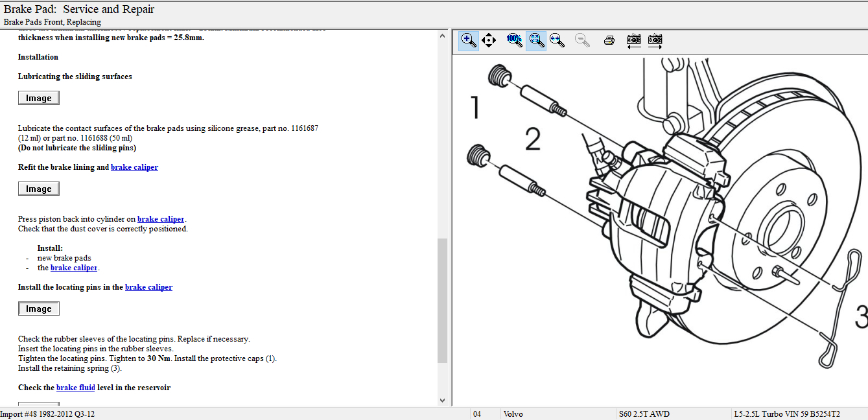Screen dimensions: 868x420
Task: Click the Tighten to 30 Nm instruction line
Action: click(x=147, y=358)
